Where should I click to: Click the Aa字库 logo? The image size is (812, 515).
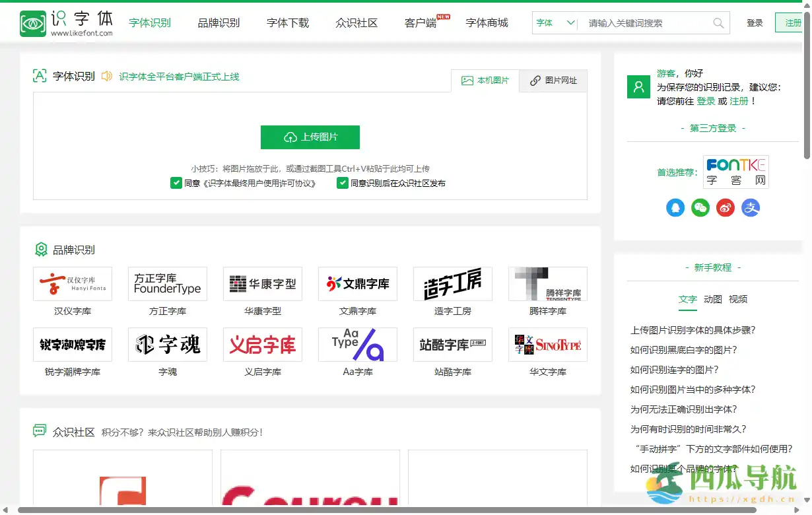click(357, 344)
